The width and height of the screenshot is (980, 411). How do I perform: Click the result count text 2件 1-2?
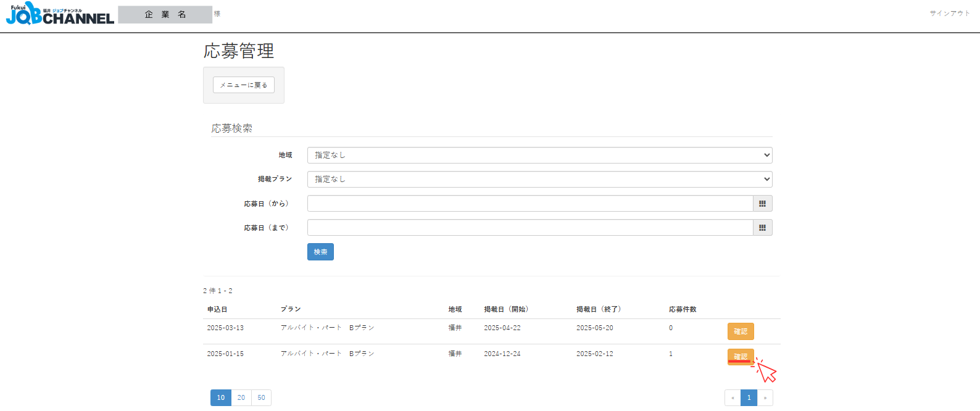[x=218, y=291]
